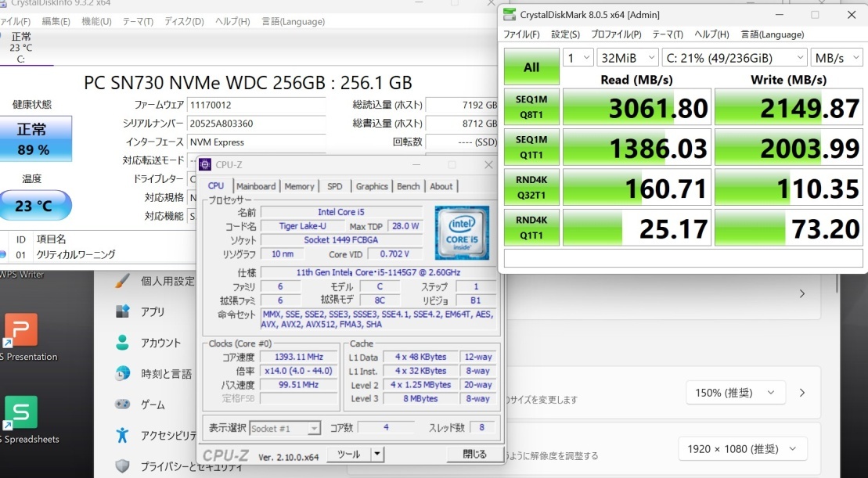Screen dimensions: 868x478
Task: Expand the scale setting chevron arrow
Action: click(802, 393)
